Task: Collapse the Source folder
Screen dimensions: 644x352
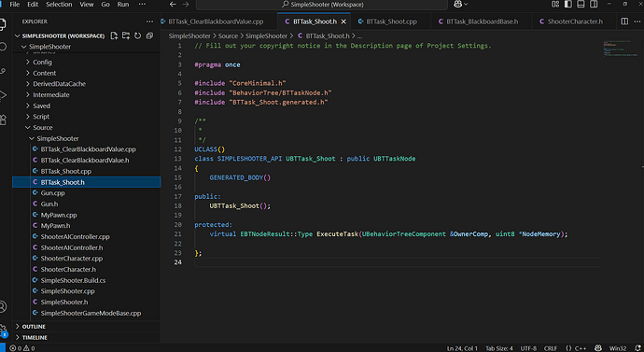Action: point(43,128)
